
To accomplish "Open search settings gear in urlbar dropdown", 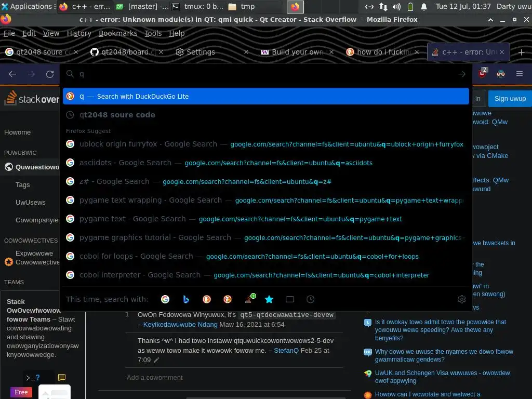I will 461,299.
